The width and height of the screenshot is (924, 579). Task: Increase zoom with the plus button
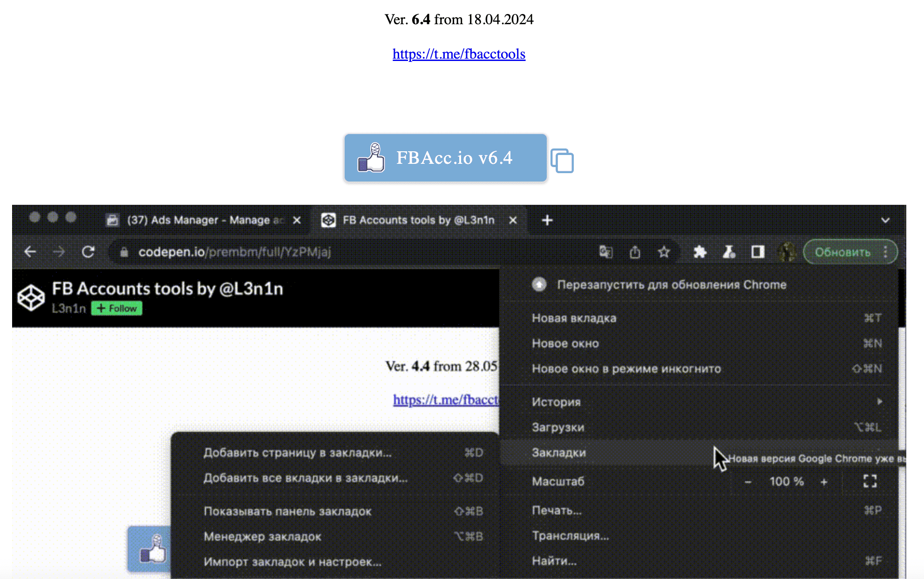[x=824, y=482]
